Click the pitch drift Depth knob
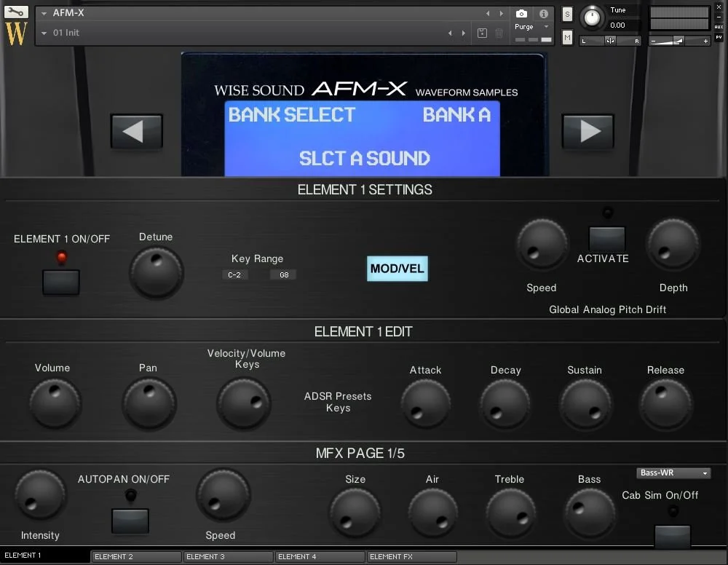 point(673,244)
